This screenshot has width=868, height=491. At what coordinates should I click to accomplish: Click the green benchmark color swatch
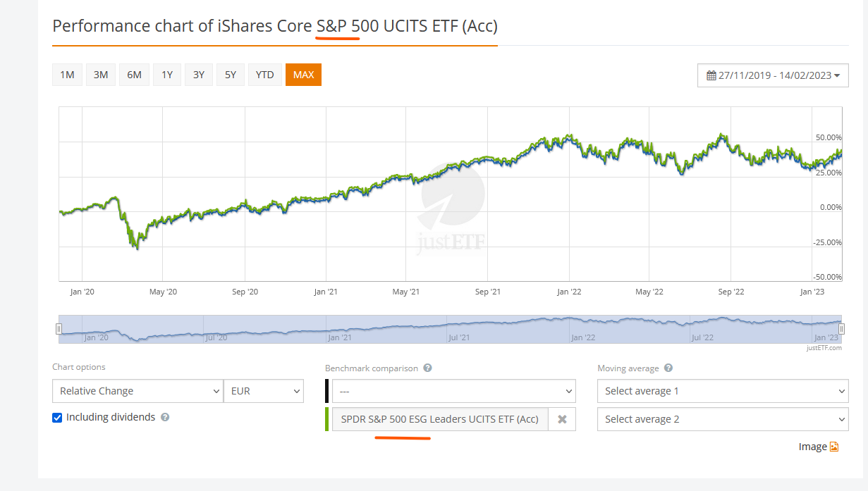327,419
